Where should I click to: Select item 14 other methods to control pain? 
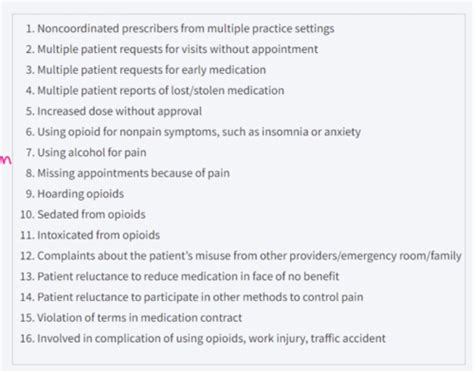click(x=192, y=297)
